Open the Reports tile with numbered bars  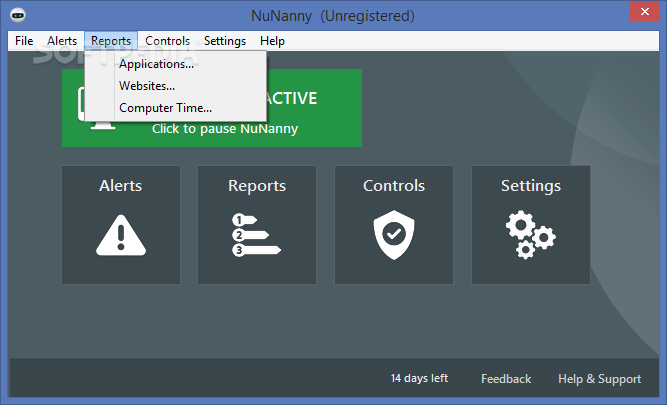coord(257,225)
